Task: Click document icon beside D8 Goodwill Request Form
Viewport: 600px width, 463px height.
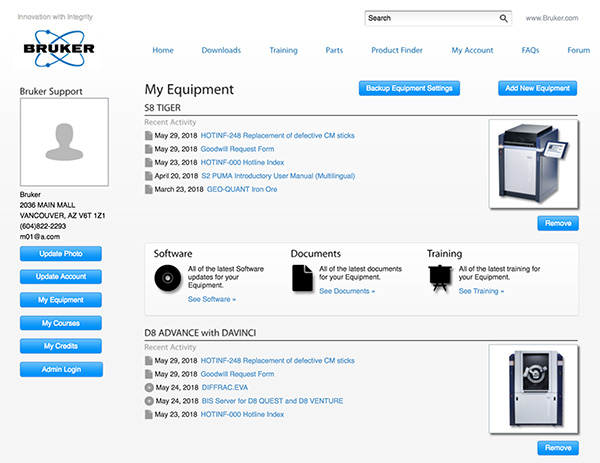Action: pyautogui.click(x=148, y=374)
